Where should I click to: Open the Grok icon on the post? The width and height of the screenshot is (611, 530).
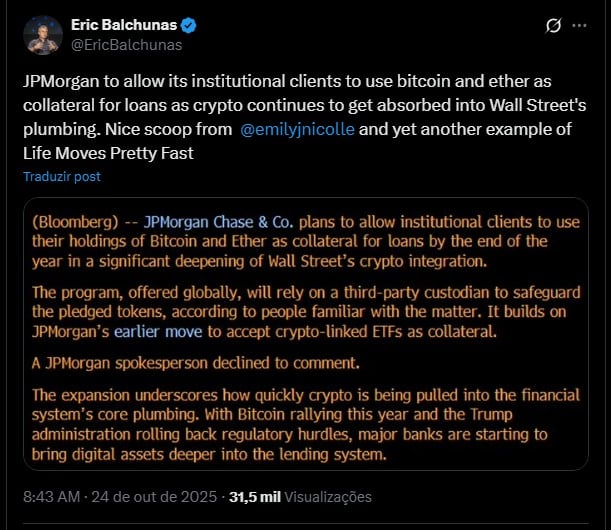click(x=551, y=26)
